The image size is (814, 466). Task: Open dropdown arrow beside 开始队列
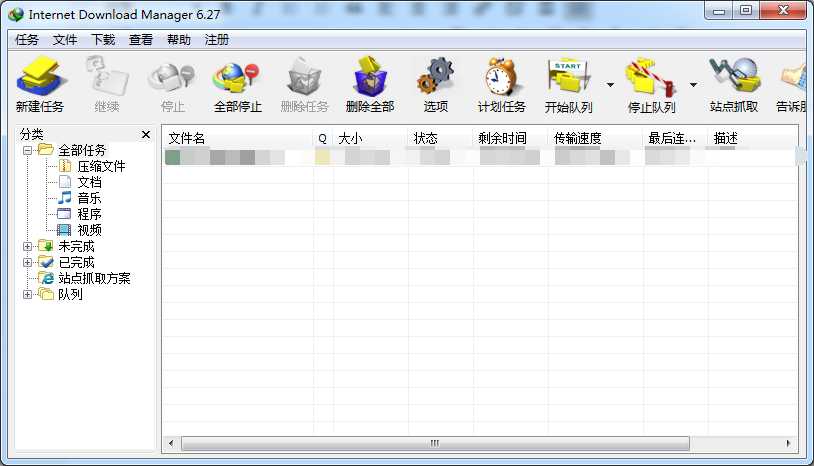click(x=610, y=85)
